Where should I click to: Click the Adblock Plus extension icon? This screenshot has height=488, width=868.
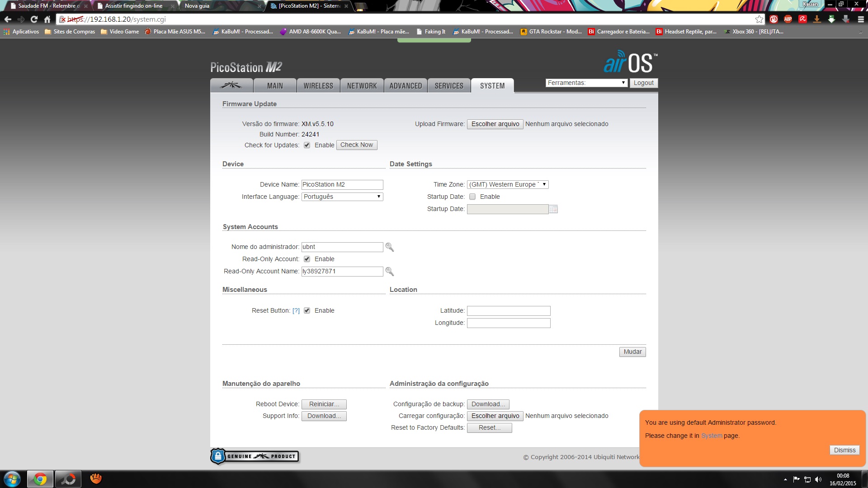tap(788, 19)
